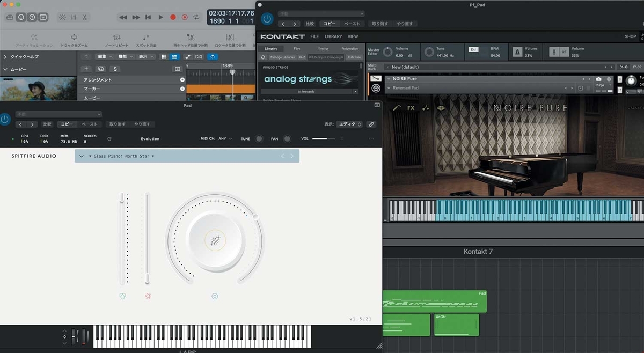Open the 表示 dropdown in tracks area
Image resolution: width=644 pixels, height=353 pixels.
click(145, 56)
